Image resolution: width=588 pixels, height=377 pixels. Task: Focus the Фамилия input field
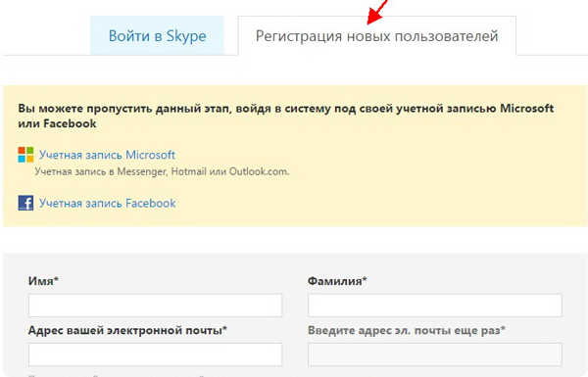(x=435, y=306)
